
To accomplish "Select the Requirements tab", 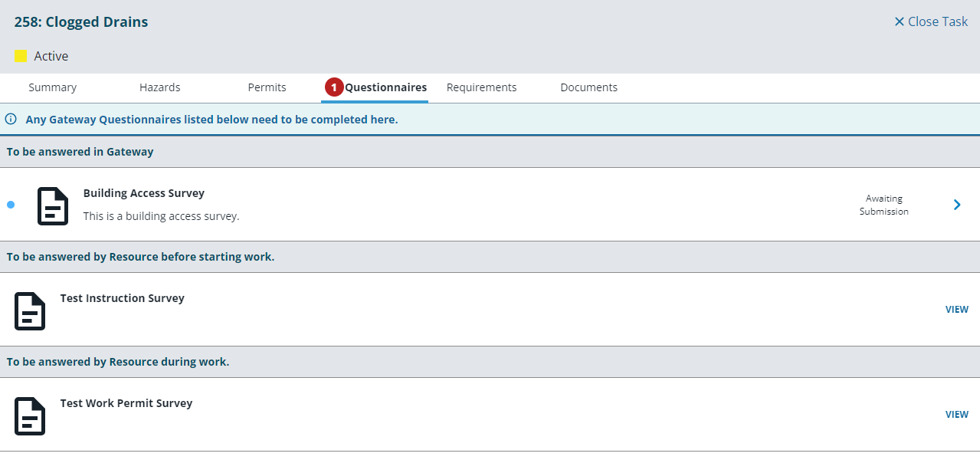I will pyautogui.click(x=481, y=87).
